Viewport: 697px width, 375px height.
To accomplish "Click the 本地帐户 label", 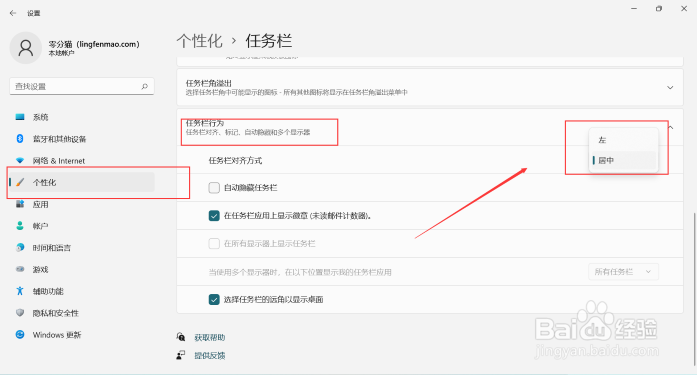I will [x=61, y=53].
